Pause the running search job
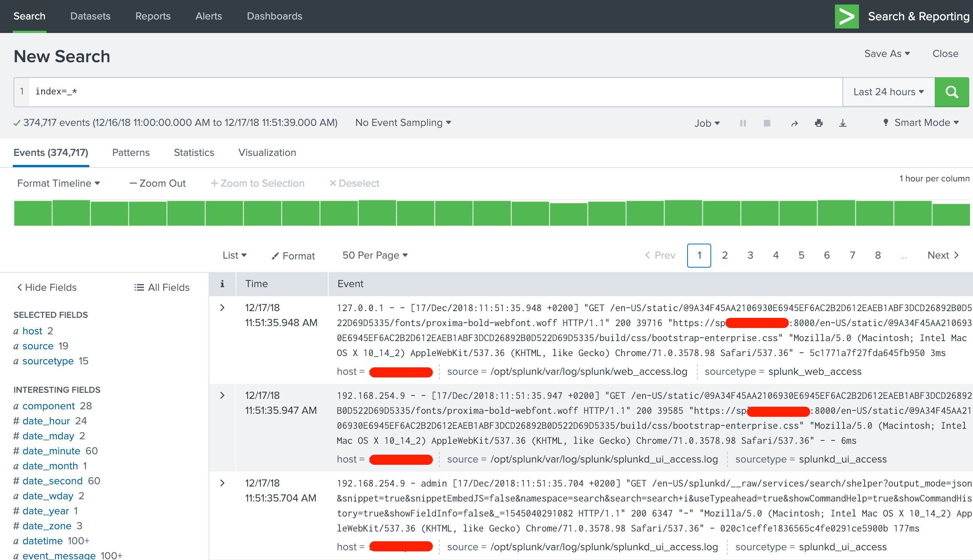Viewport: 973px width, 560px height. pos(742,123)
